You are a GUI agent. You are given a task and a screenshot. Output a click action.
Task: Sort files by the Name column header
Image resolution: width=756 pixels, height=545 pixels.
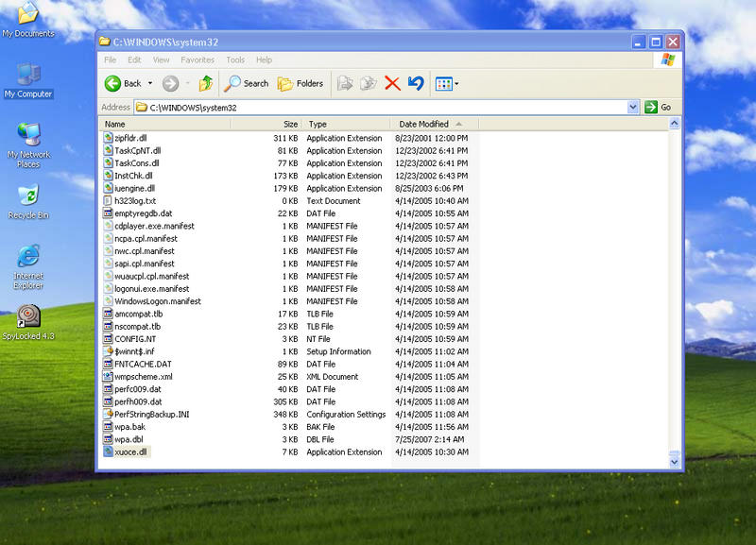click(165, 124)
